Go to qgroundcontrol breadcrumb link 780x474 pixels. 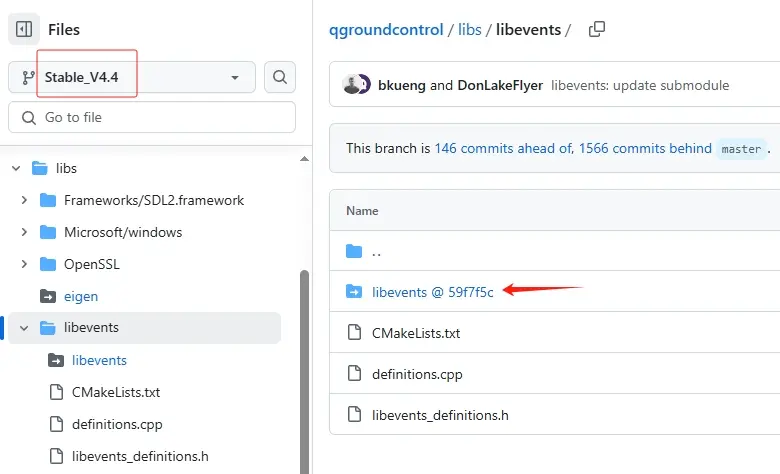click(x=386, y=30)
